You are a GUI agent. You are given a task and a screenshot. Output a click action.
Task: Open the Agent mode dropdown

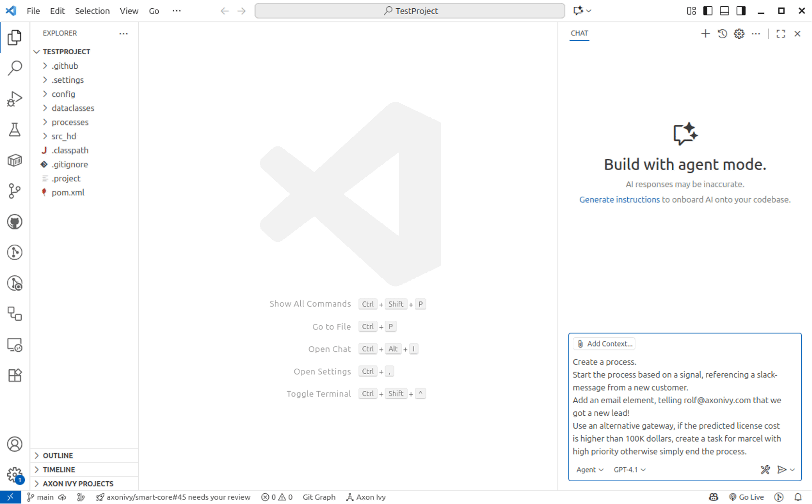(x=590, y=470)
